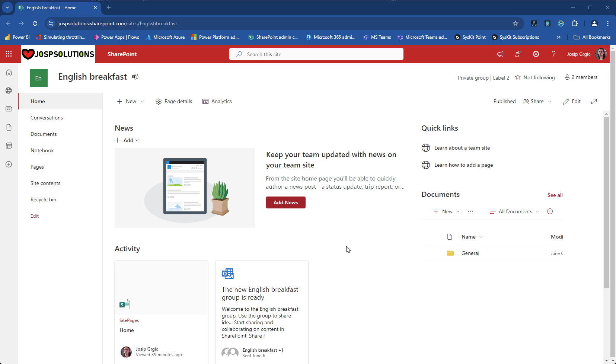Click the Create plus icon in the app bar
This screenshot has height=364, width=616.
click(x=9, y=164)
